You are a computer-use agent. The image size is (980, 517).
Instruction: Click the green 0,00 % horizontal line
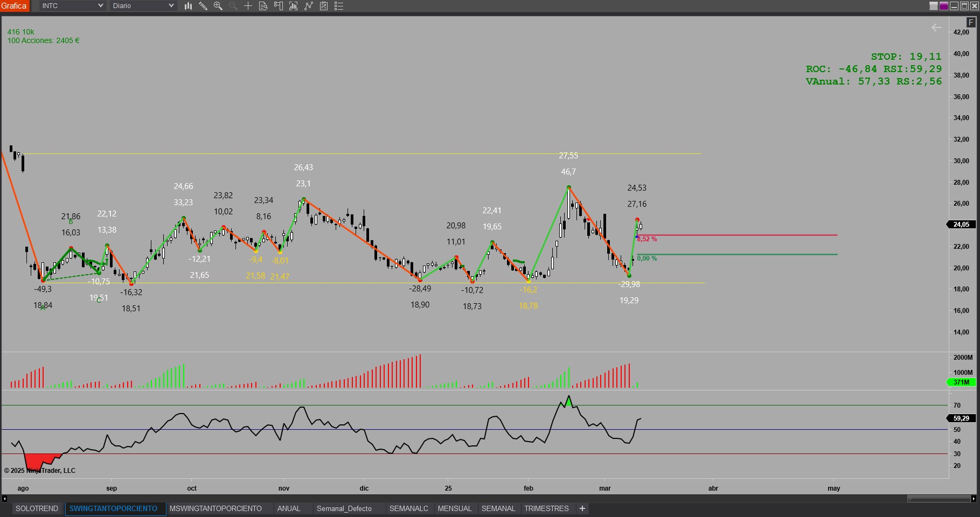click(x=737, y=254)
